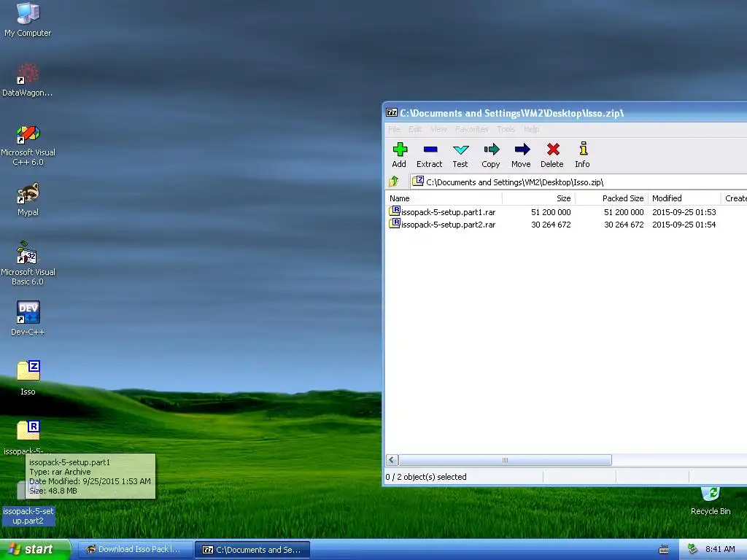Click the 2015-09-25 01:54 modified date

684,225
